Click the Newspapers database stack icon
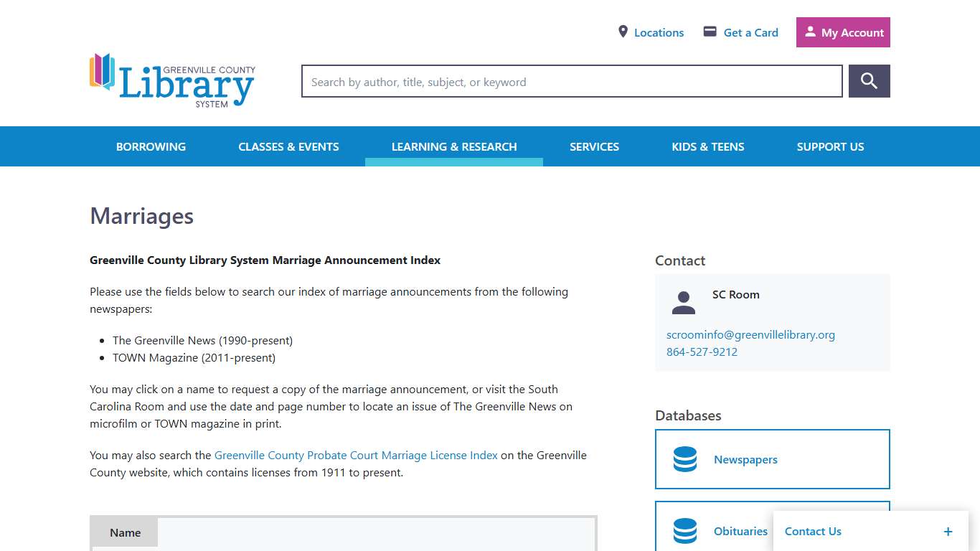Screen dimensions: 980x551 coord(685,459)
